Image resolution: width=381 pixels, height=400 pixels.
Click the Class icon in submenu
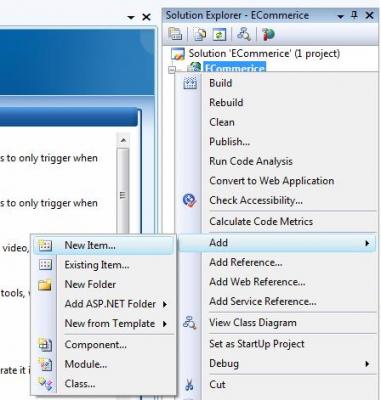45,384
